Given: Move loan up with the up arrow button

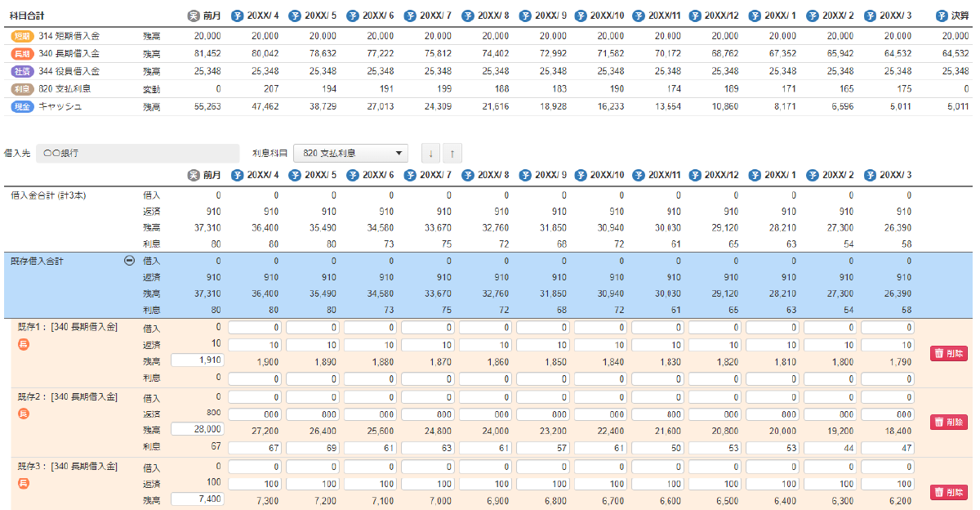Looking at the screenshot, I should tap(452, 153).
